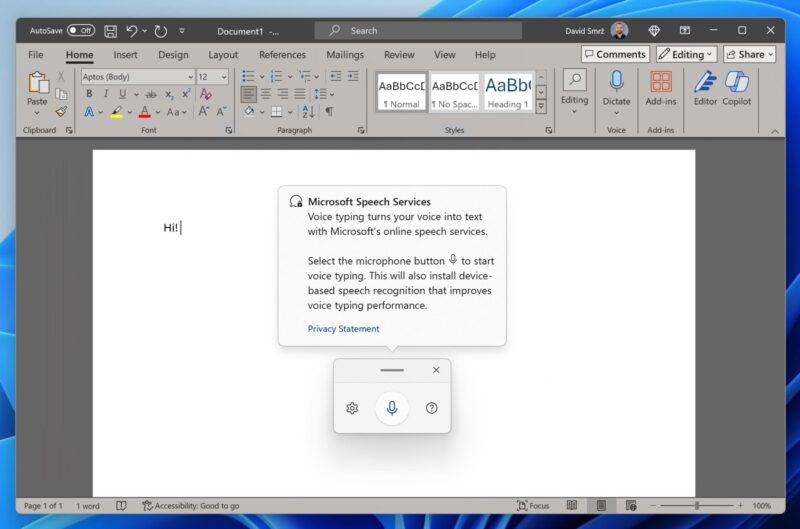Expand bullet list options

(262, 77)
